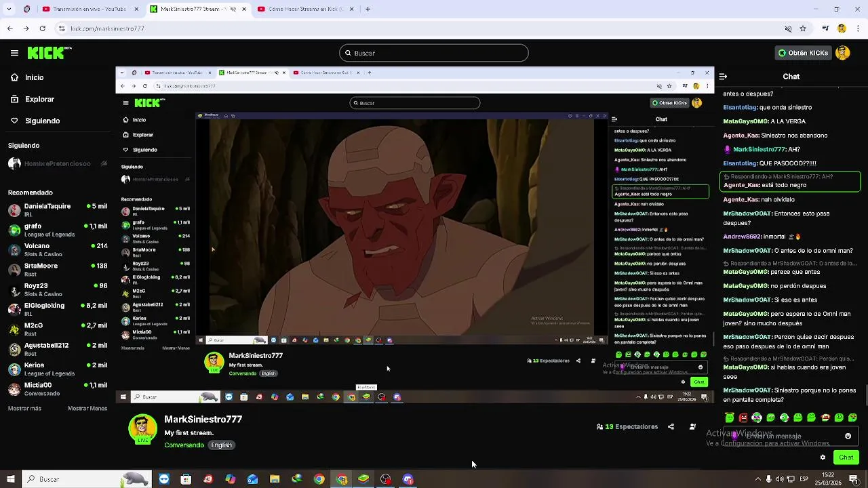Open MarkSiniestro777 streamer avatar

142,429
